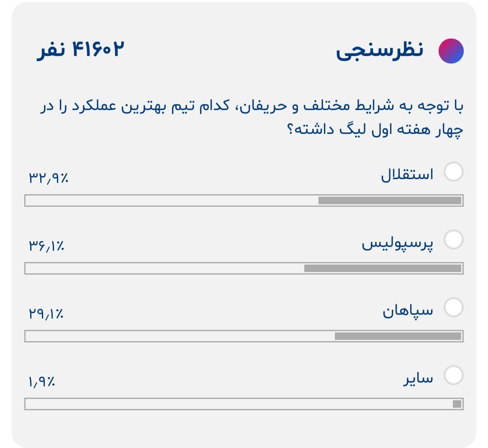Click the ۲۹٫۱٪ percentage text for سپاهان
The height and width of the screenshot is (448, 488).
[47, 314]
